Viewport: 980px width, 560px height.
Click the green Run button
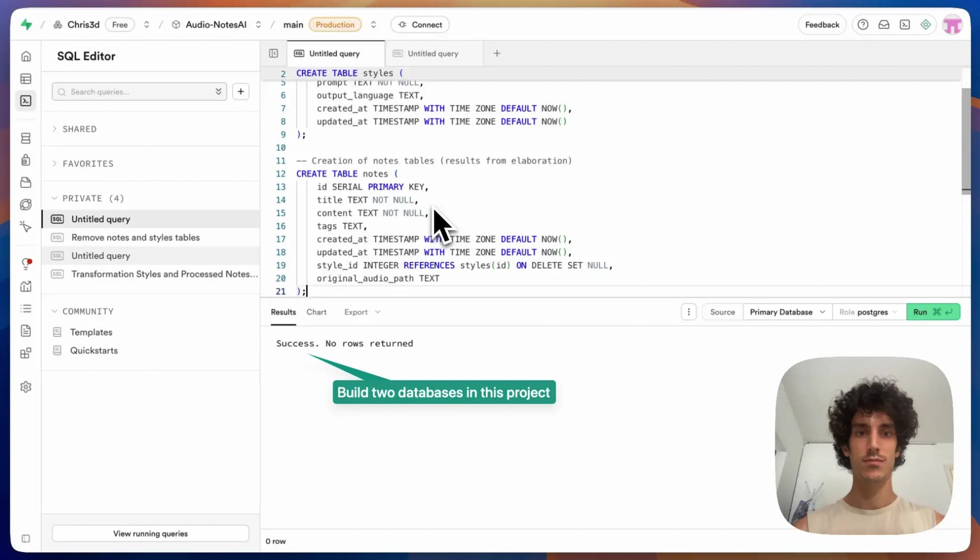point(933,312)
